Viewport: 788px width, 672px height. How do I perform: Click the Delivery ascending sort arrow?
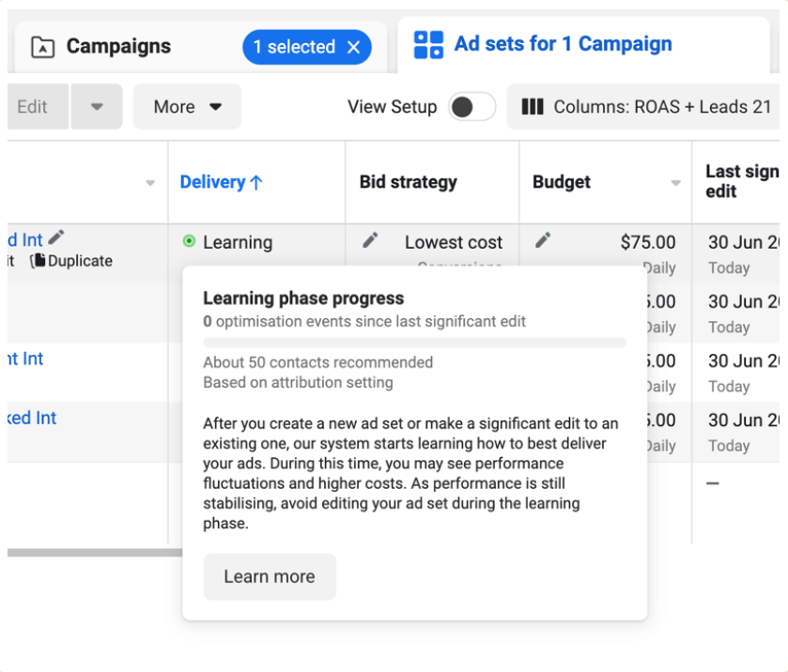(x=256, y=182)
